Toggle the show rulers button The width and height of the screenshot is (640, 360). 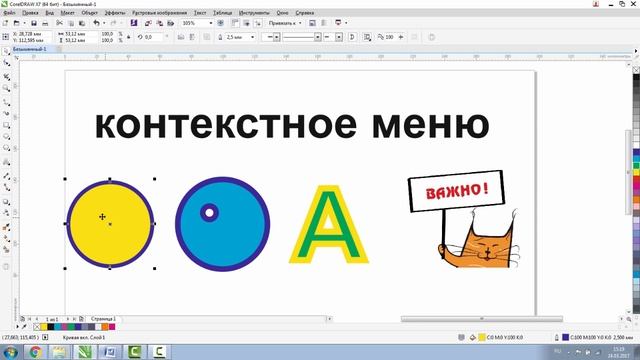[236, 23]
